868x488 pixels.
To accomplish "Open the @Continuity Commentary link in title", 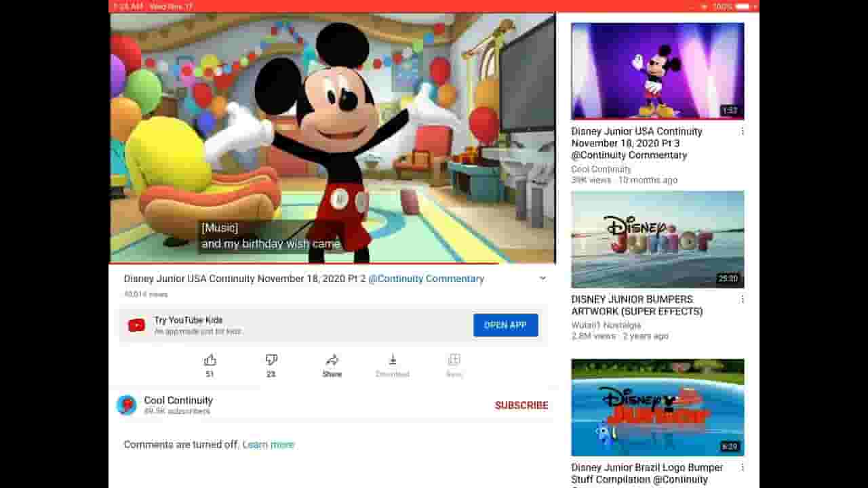I will (426, 279).
